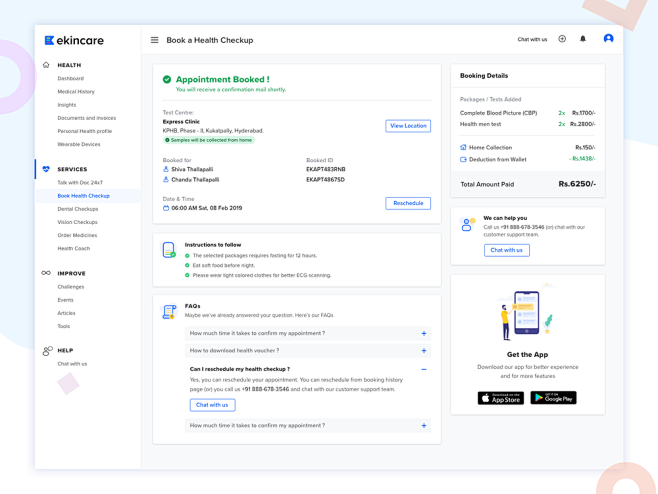Click the Services heart icon in sidebar
Viewport: 658px width, 494px height.
tap(46, 169)
